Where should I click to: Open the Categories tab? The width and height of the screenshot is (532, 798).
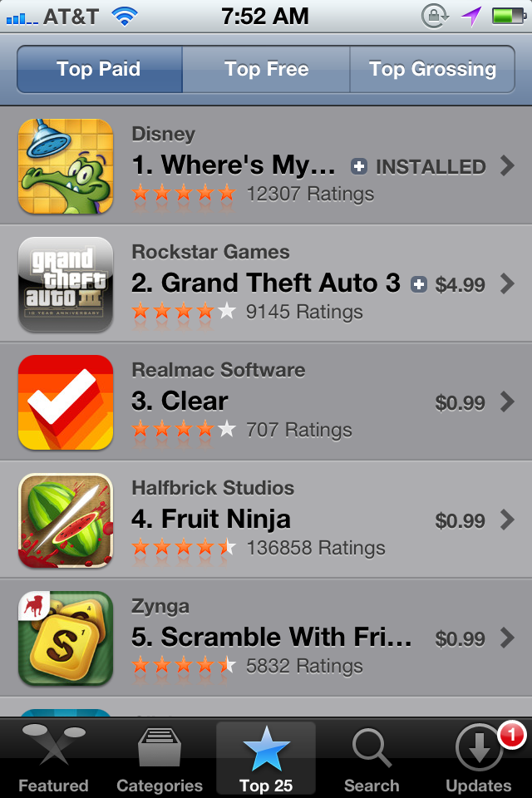click(x=160, y=758)
